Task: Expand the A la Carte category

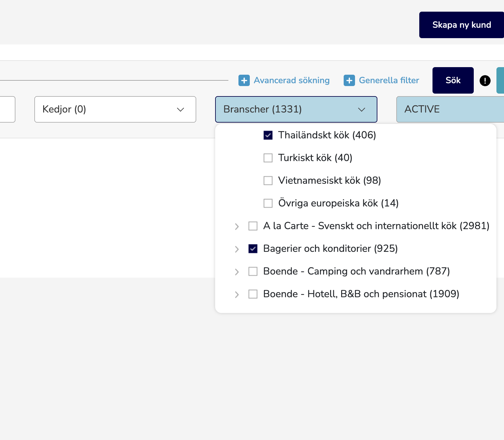Action: point(237,226)
